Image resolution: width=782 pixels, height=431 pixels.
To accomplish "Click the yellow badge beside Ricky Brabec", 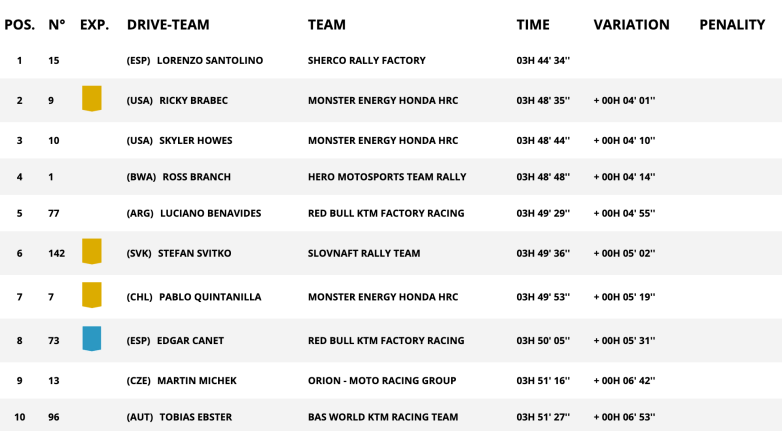I will point(91,99).
